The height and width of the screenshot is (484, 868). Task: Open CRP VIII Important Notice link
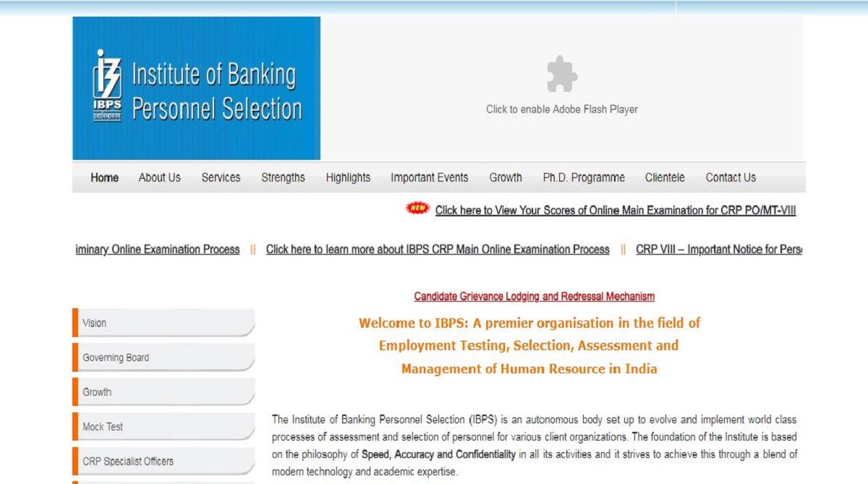(719, 250)
